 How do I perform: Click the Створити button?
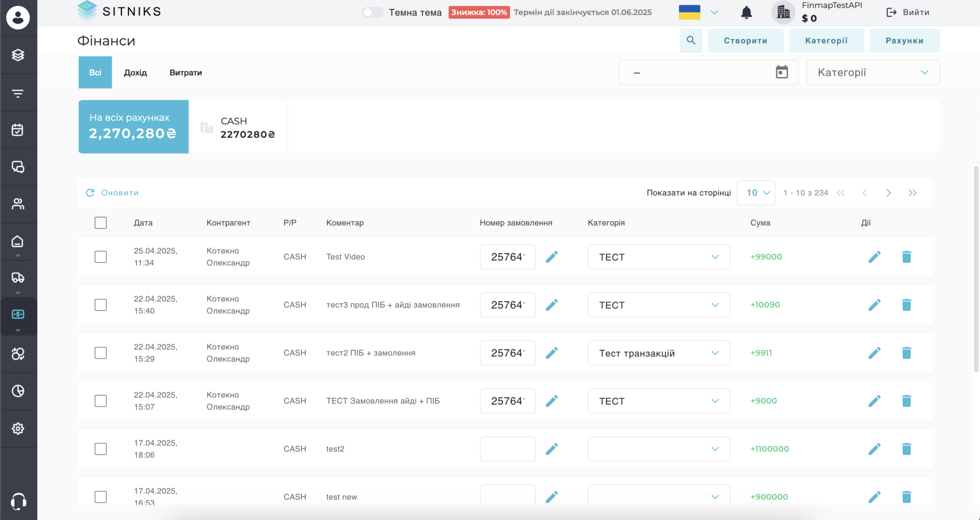point(745,41)
